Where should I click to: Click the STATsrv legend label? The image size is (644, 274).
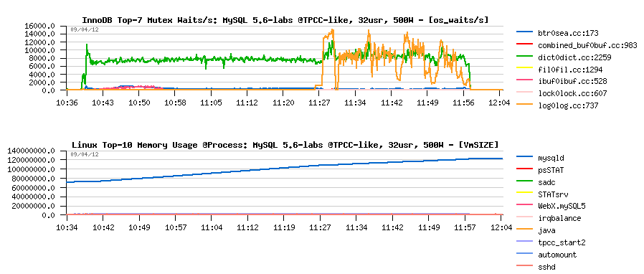click(x=552, y=194)
